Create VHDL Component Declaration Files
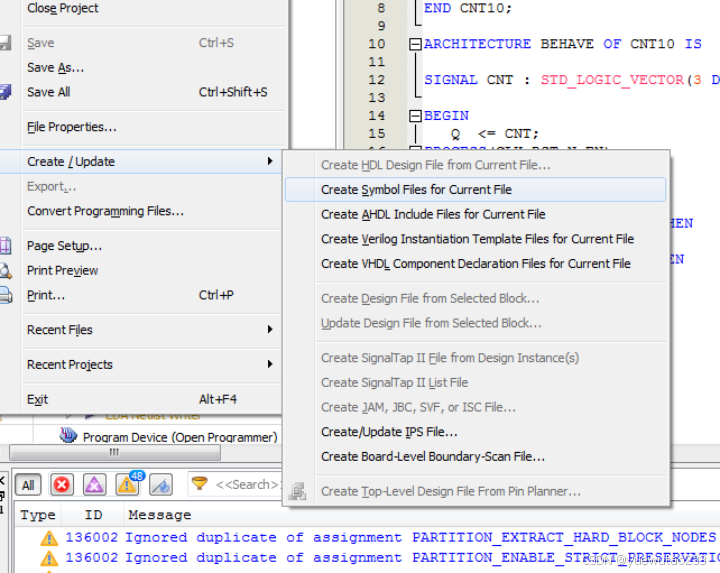 [476, 264]
